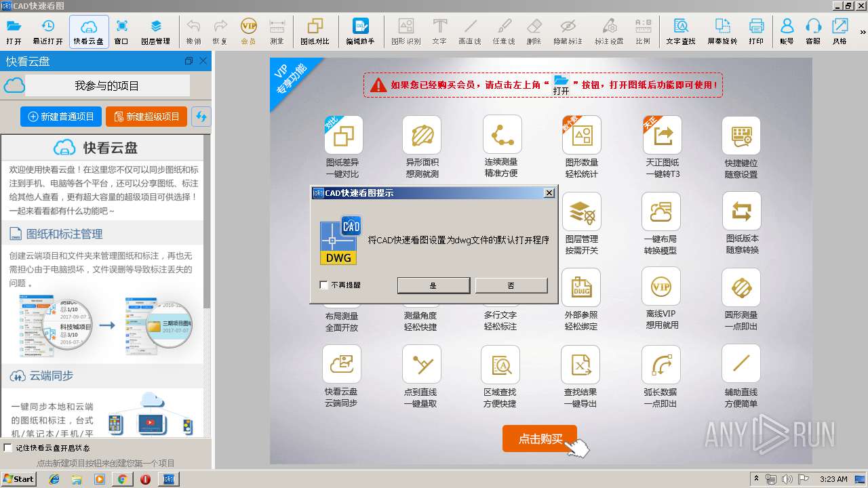Close the CAD快速看图提示 dialog
This screenshot has height=488, width=868.
click(549, 193)
